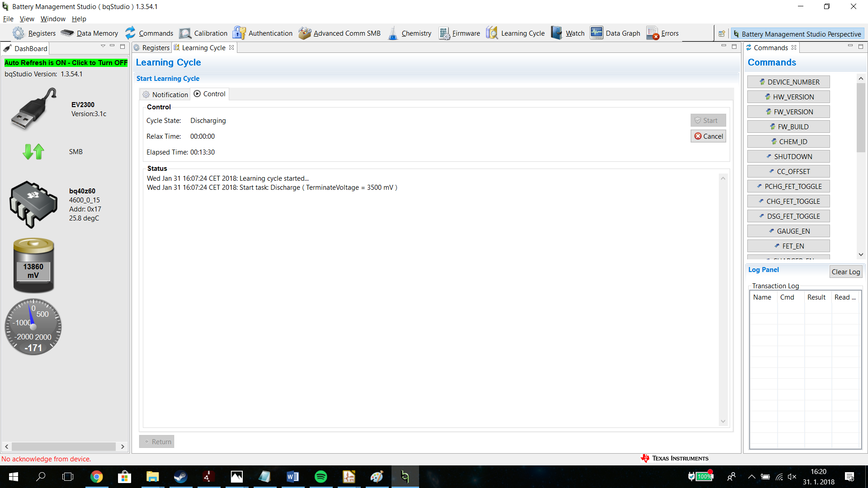The height and width of the screenshot is (488, 868).
Task: Switch to the Registers tab
Action: click(152, 47)
